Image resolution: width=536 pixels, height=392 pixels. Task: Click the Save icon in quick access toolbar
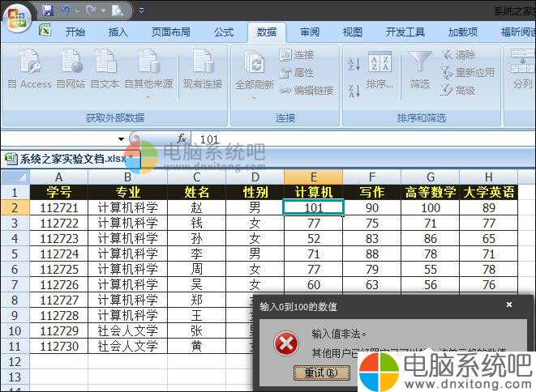tap(48, 11)
